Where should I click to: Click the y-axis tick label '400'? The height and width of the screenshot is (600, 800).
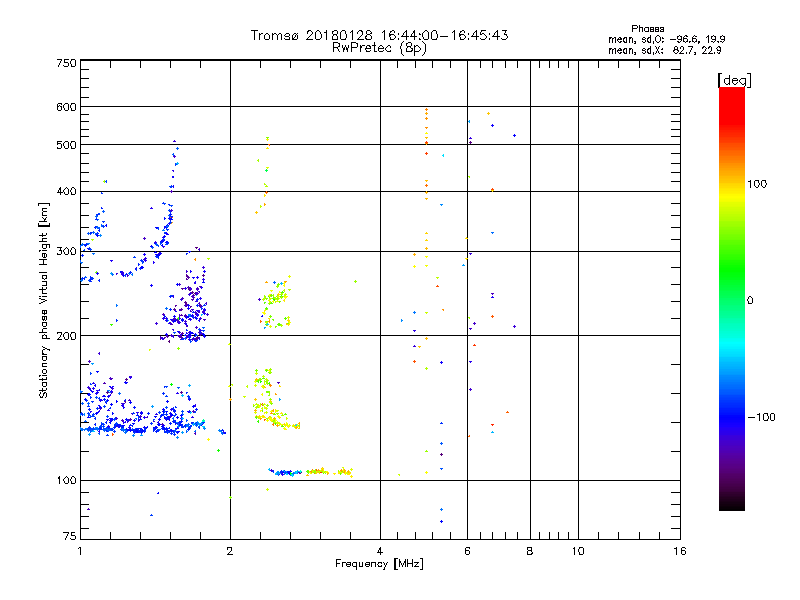tap(66, 191)
